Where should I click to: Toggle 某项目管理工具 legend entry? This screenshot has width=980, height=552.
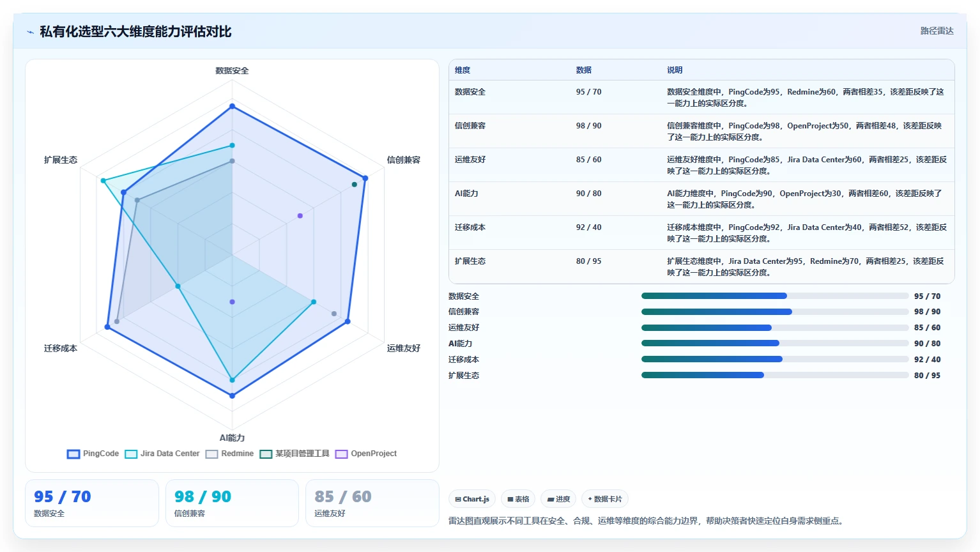point(295,454)
